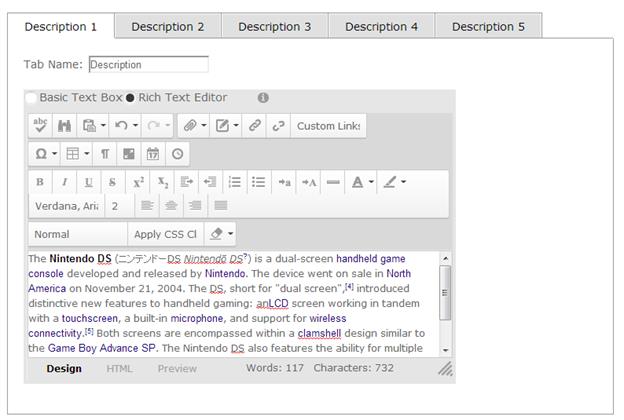Click the information icon beside Rich Text Editor
This screenshot has width=624, height=420.
[x=263, y=98]
